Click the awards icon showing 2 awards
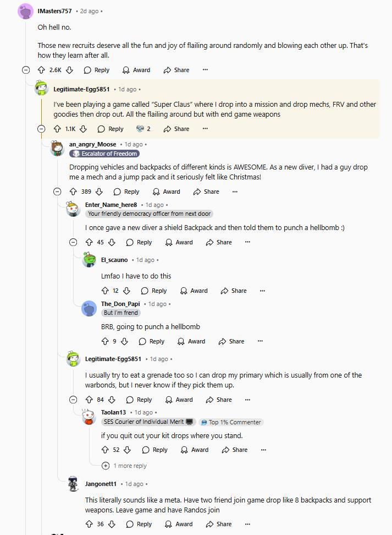The width and height of the screenshot is (392, 535). [x=143, y=129]
